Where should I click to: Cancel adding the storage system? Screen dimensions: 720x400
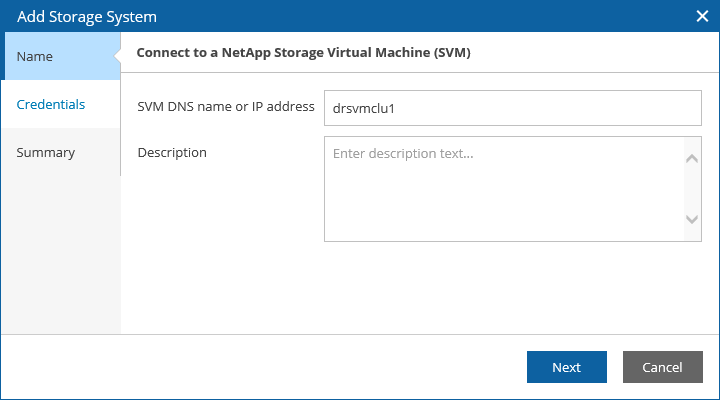tap(662, 367)
